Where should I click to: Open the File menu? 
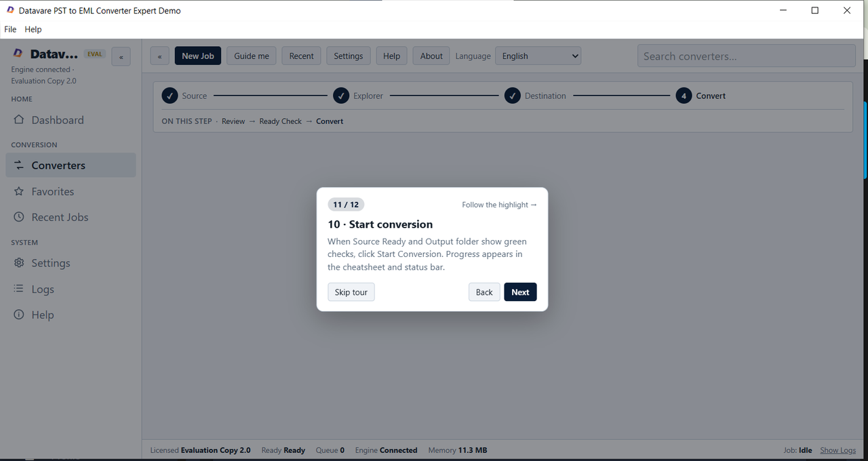(x=10, y=29)
